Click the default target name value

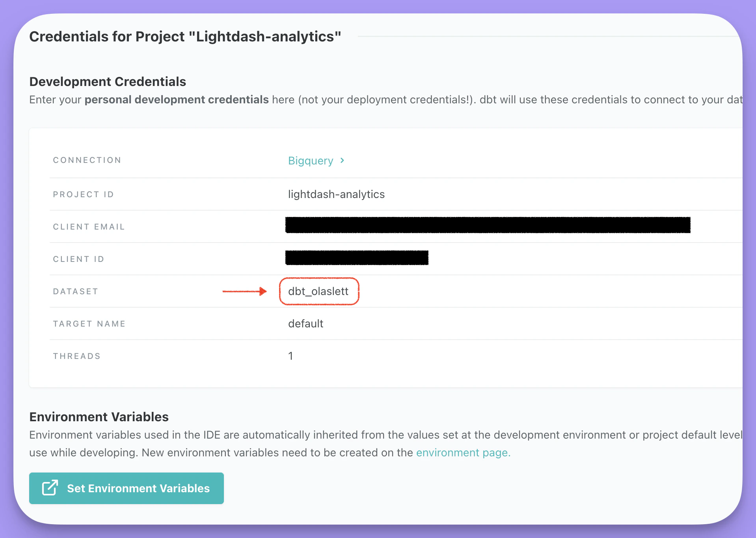tap(305, 324)
